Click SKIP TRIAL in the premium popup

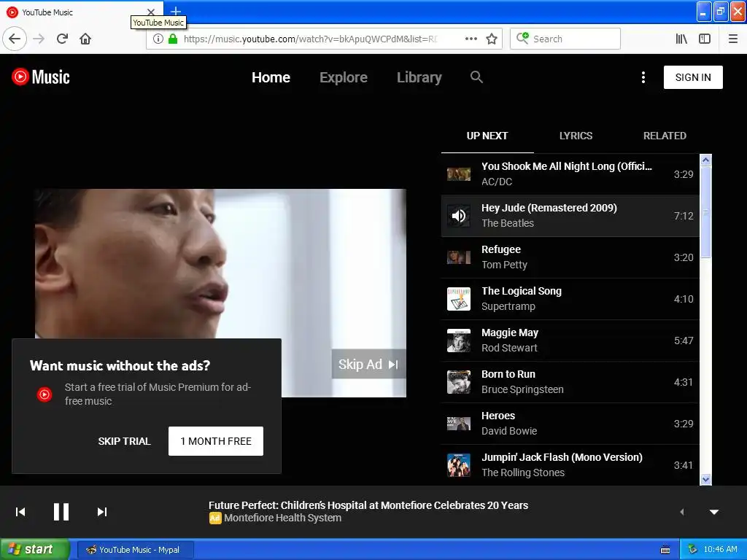(x=124, y=441)
